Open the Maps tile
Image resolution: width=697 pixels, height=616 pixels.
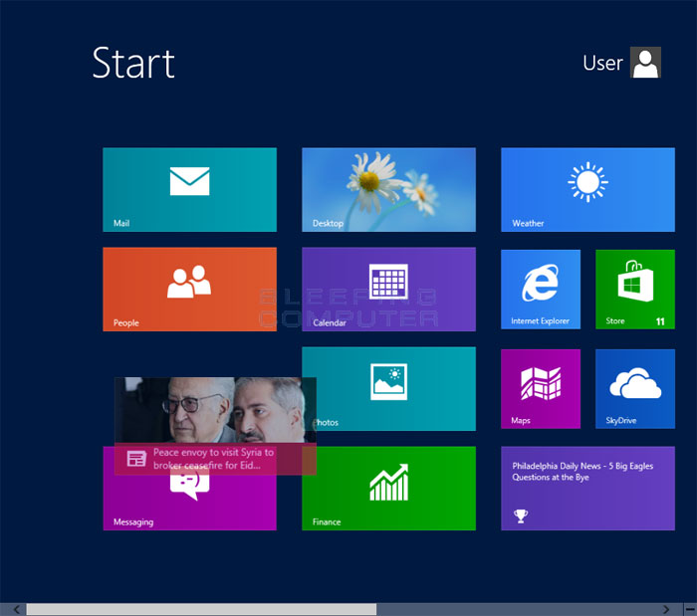pos(540,388)
